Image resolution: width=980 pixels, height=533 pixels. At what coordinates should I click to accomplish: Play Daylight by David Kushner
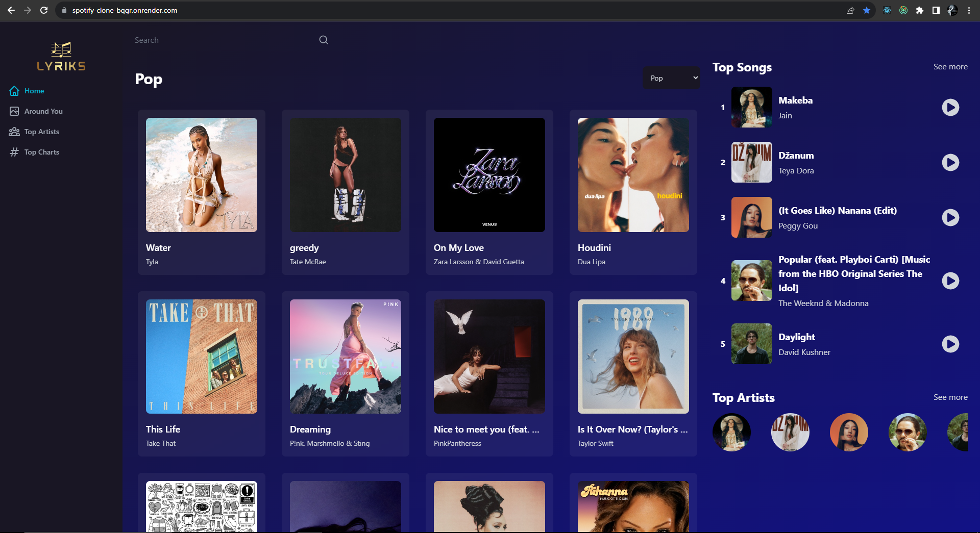click(x=950, y=344)
